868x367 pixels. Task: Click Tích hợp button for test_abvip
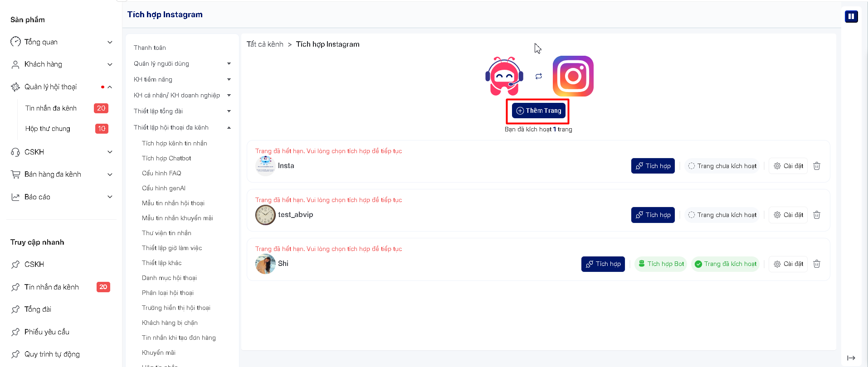tap(653, 215)
